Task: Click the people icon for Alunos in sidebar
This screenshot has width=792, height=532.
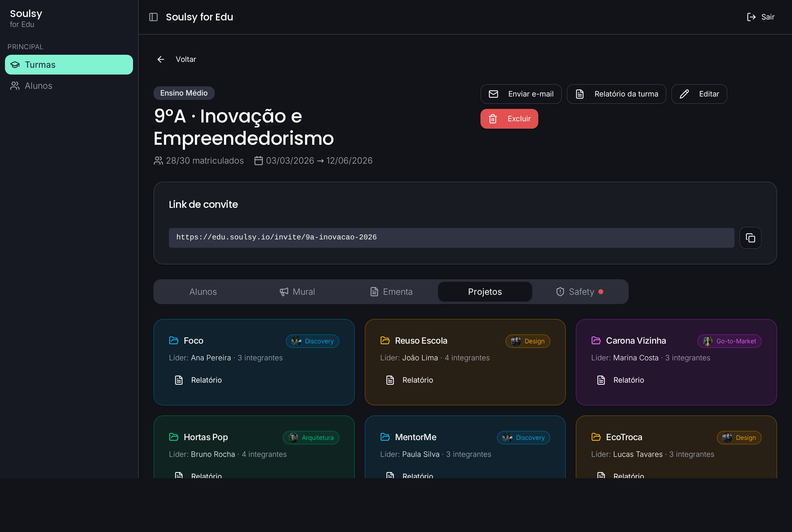Action: point(15,86)
